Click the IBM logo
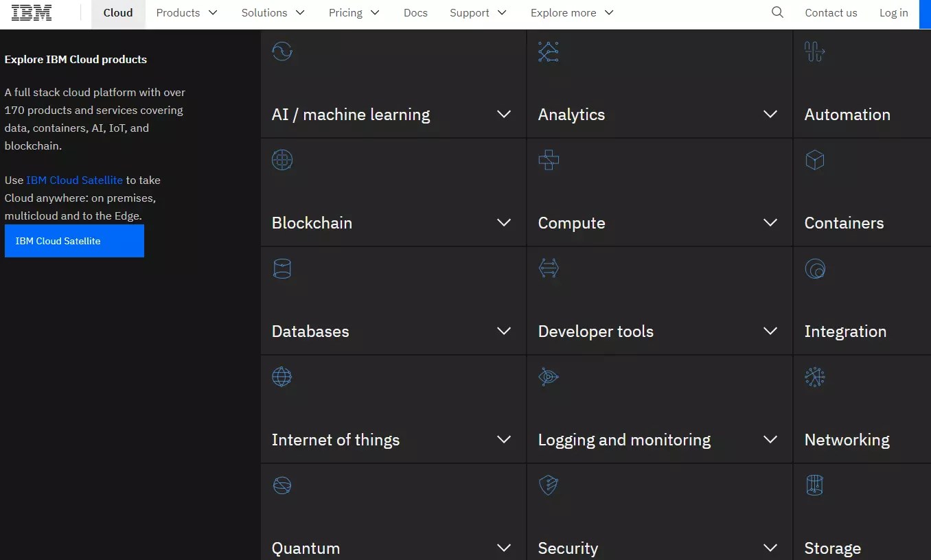This screenshot has height=560, width=931. [x=32, y=12]
